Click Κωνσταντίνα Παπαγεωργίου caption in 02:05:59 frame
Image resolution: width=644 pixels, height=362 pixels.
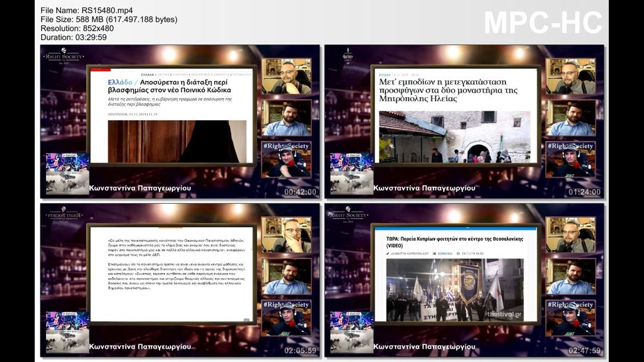click(x=140, y=346)
